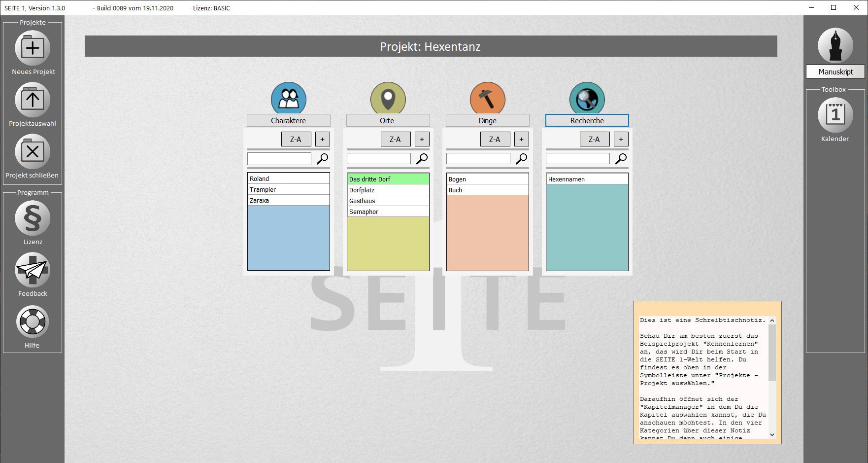Click the Dinge hammer icon
The image size is (868, 463).
488,99
